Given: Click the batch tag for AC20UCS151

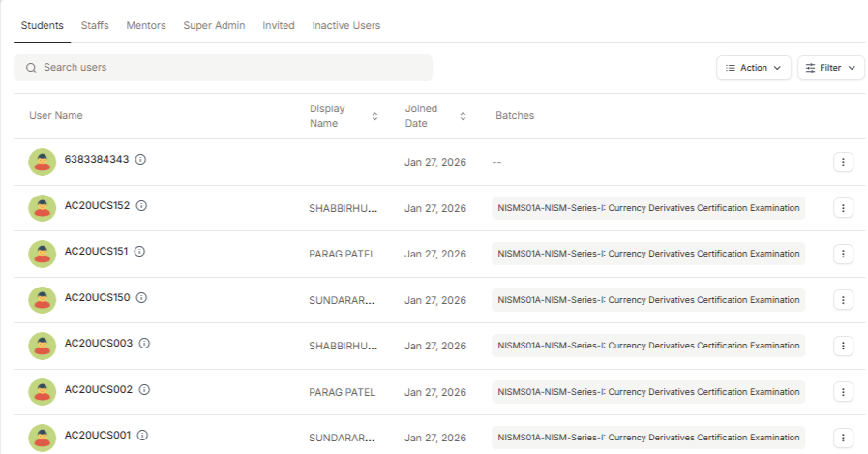Looking at the screenshot, I should tap(647, 254).
